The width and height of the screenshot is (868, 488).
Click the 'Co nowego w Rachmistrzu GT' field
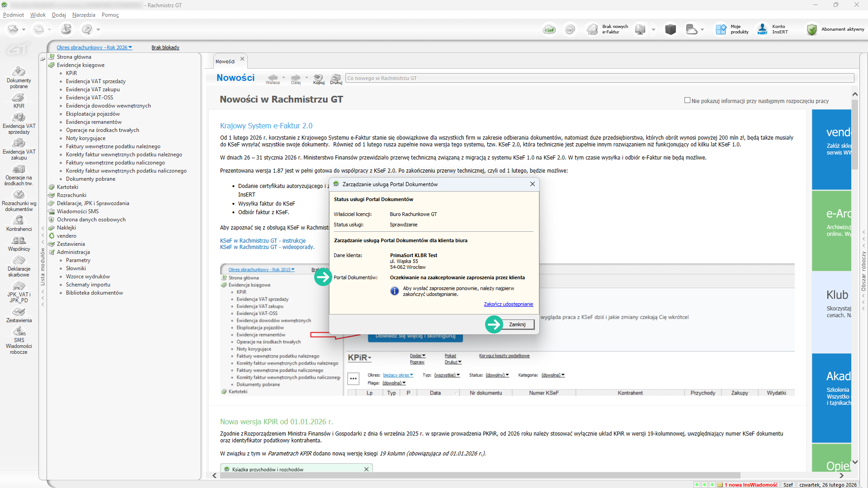pyautogui.click(x=599, y=78)
